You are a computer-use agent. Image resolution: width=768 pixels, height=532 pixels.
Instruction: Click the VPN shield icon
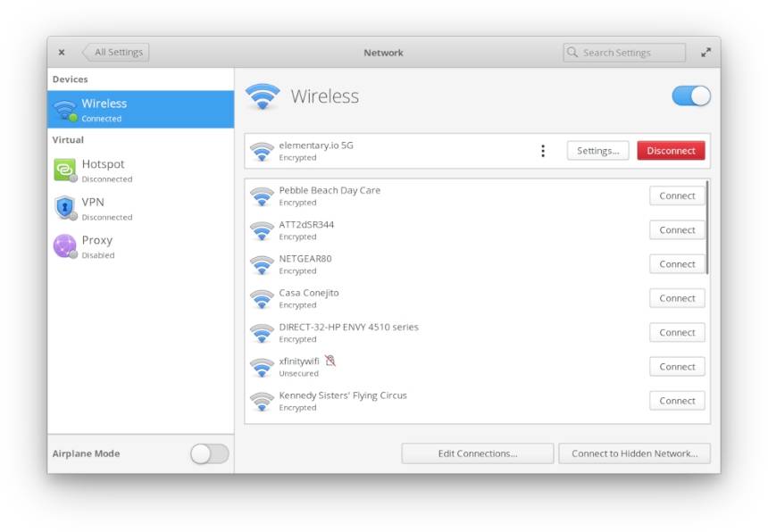[x=64, y=208]
